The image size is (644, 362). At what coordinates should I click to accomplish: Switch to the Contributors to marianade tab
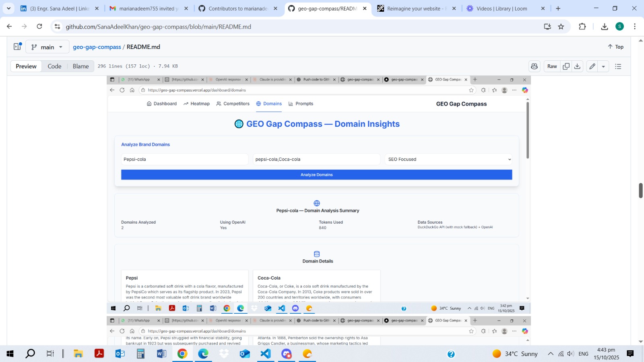[x=238, y=8]
